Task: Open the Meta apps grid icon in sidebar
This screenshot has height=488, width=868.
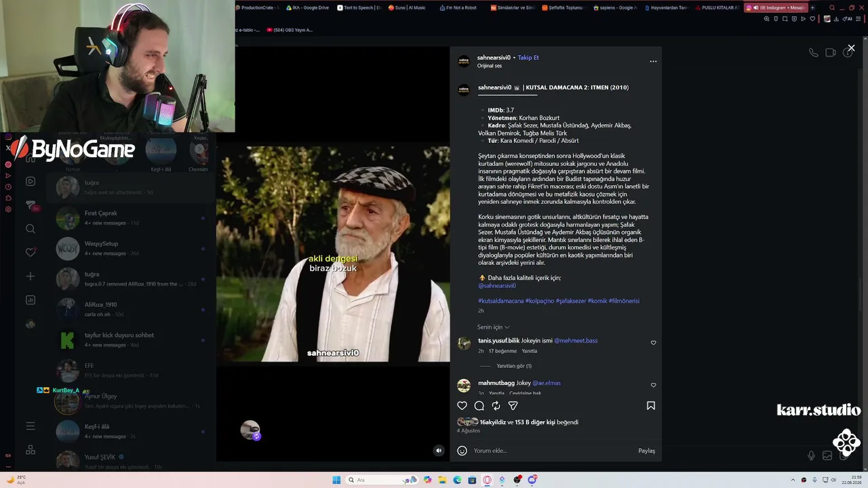Action: click(x=31, y=450)
